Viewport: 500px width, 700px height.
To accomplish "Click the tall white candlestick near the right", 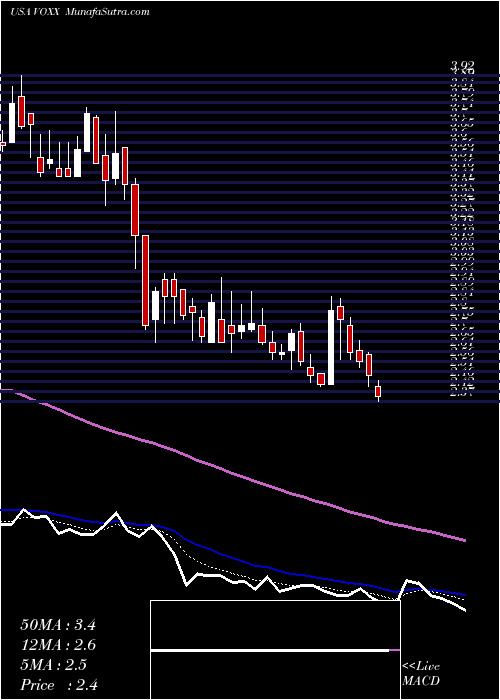I will (x=331, y=347).
